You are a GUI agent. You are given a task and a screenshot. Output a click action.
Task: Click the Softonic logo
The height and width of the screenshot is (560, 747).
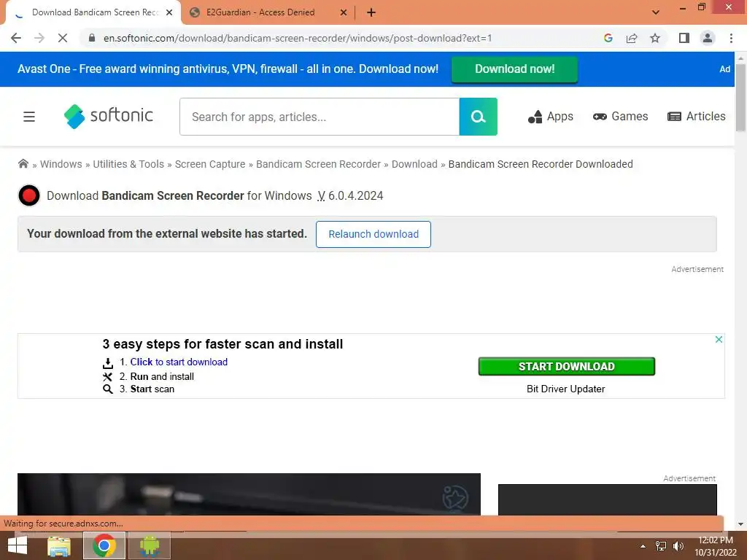(108, 116)
